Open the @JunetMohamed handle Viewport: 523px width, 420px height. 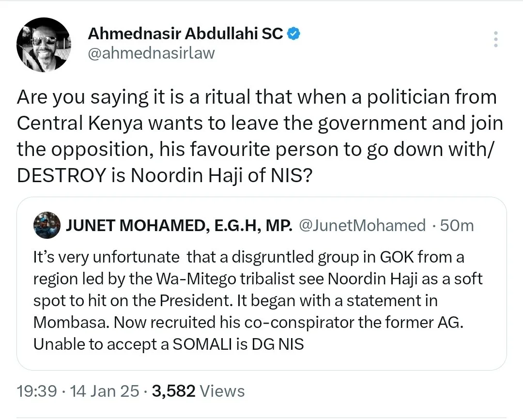363,225
